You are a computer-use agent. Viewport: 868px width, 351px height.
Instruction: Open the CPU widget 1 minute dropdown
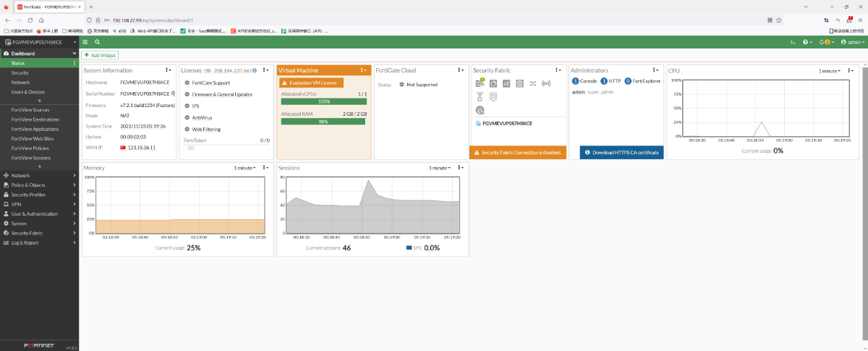pos(830,71)
